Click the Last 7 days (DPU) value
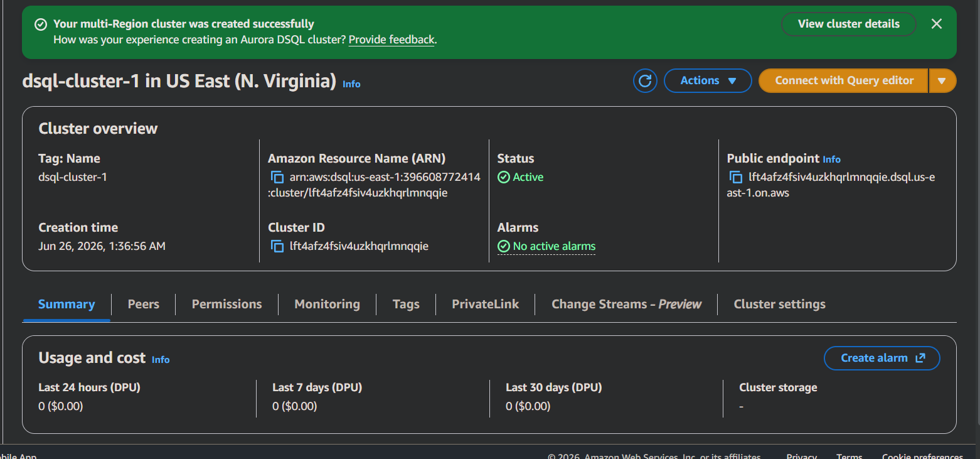The image size is (980, 459). pyautogui.click(x=295, y=406)
